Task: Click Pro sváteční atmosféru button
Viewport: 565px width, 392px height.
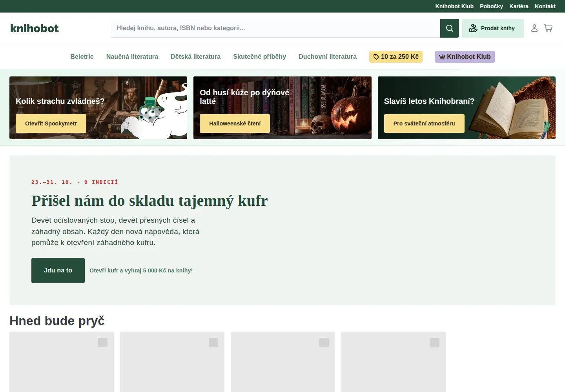Action: pos(424,123)
